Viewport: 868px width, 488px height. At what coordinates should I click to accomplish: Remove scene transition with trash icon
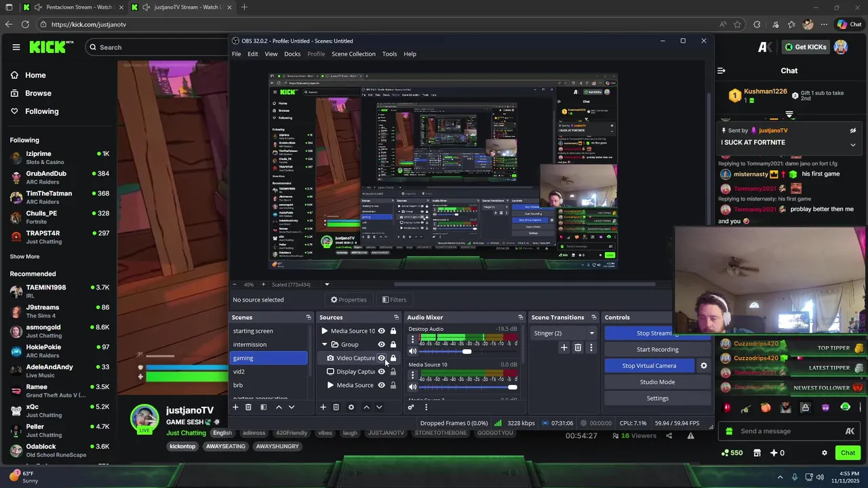click(x=578, y=348)
